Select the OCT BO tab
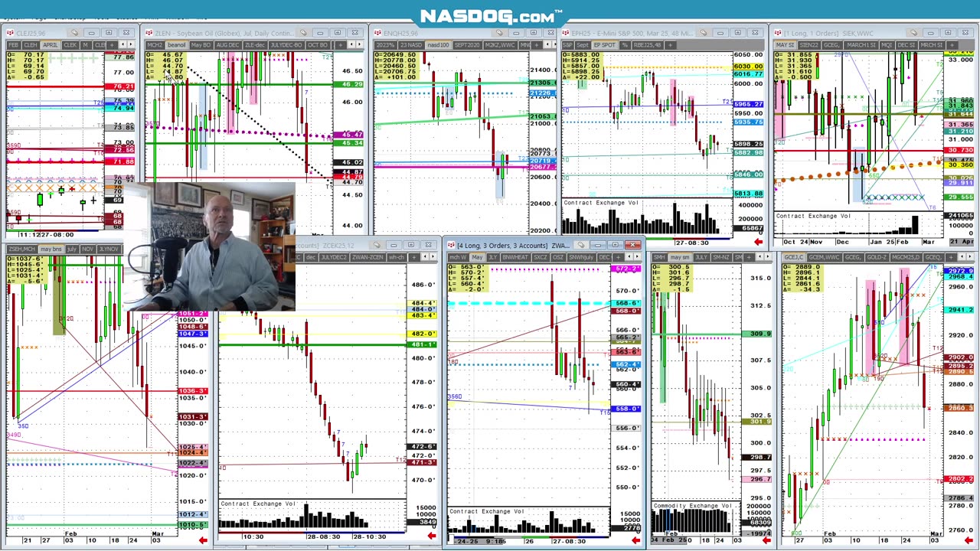Image resolution: width=980 pixels, height=551 pixels. tap(317, 45)
